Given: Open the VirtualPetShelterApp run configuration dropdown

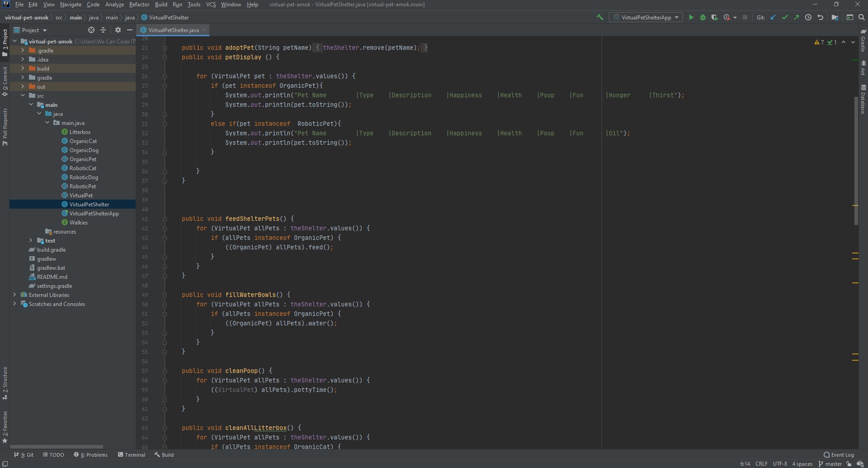Looking at the screenshot, I should tap(645, 17).
